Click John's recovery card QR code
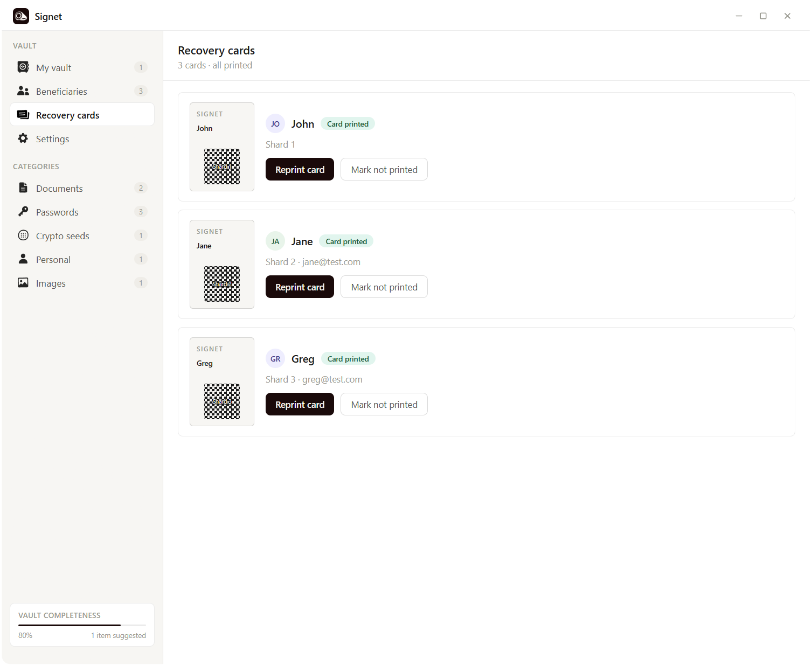Image resolution: width=812 pixels, height=666 pixels. [222, 166]
